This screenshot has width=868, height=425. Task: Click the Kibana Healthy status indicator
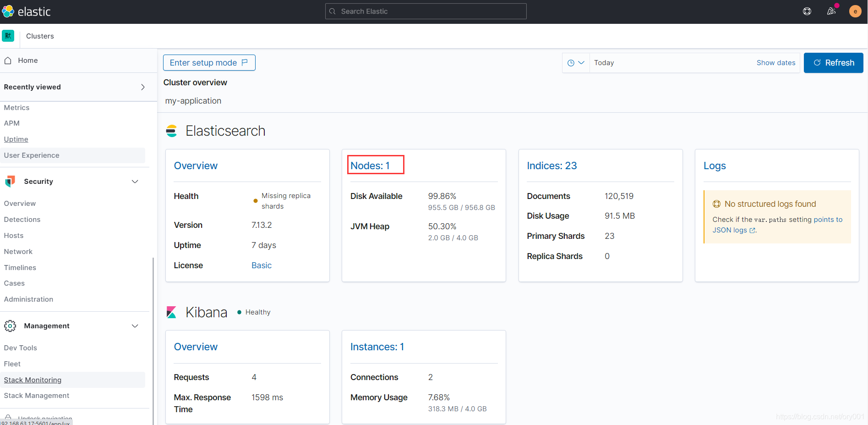click(254, 312)
